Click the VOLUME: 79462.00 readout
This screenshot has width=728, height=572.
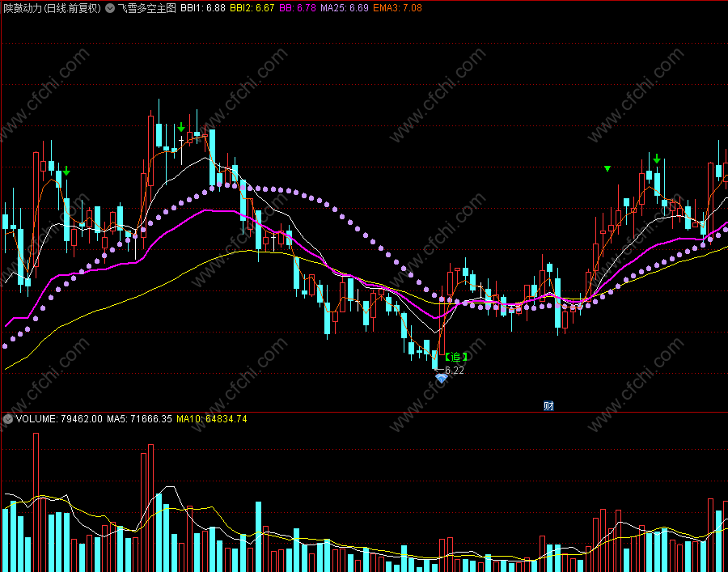[x=59, y=419]
